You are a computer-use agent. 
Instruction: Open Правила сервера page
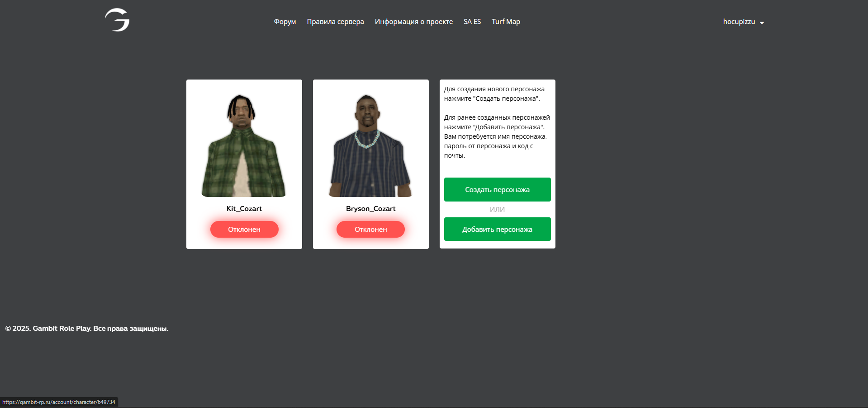335,22
